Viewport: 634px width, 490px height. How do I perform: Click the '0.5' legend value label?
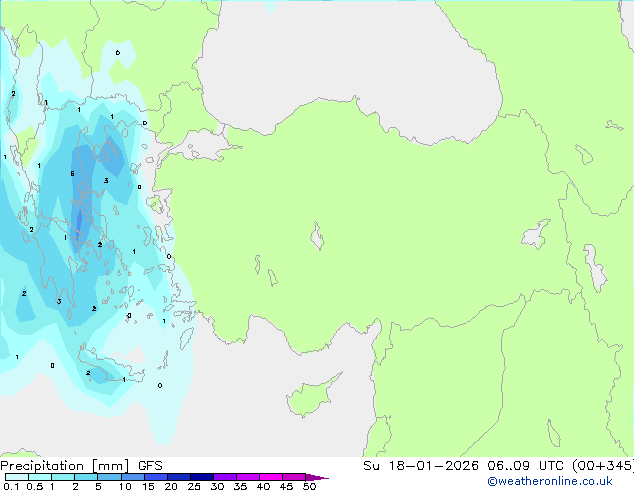pos(35,486)
